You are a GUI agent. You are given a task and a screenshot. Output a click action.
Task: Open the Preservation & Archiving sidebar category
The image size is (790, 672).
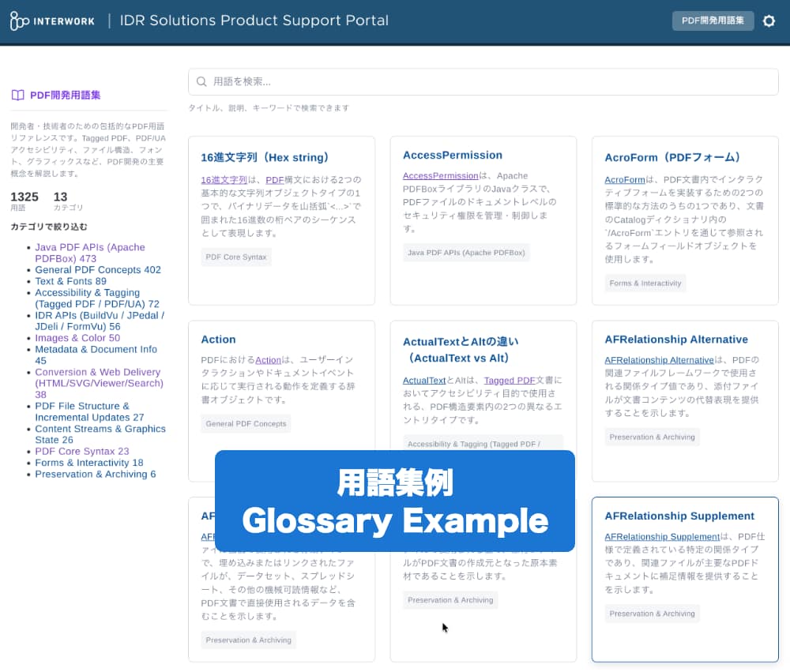tap(95, 475)
